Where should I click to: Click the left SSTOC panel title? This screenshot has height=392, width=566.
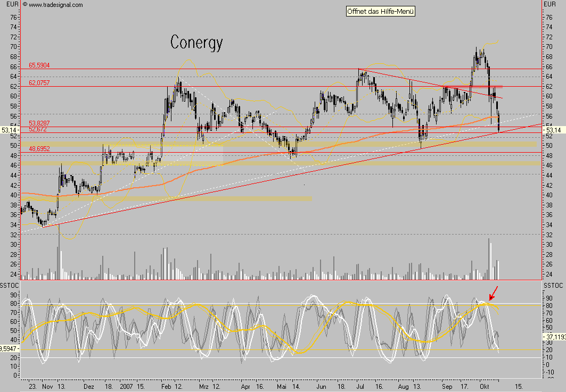(9, 285)
